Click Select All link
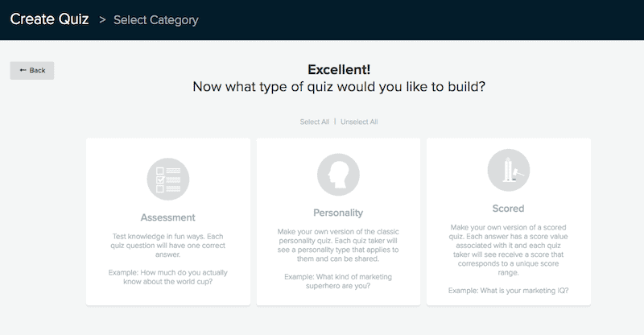This screenshot has width=644, height=335. (315, 122)
